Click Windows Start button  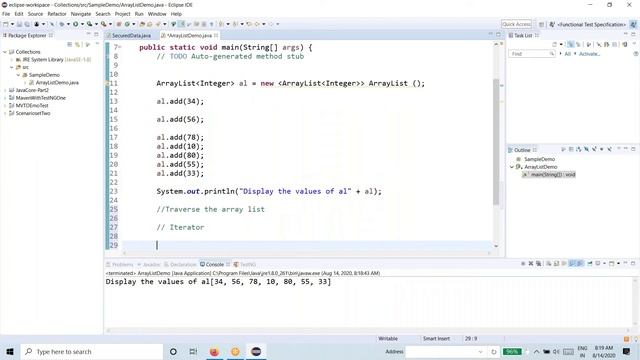click(10, 351)
